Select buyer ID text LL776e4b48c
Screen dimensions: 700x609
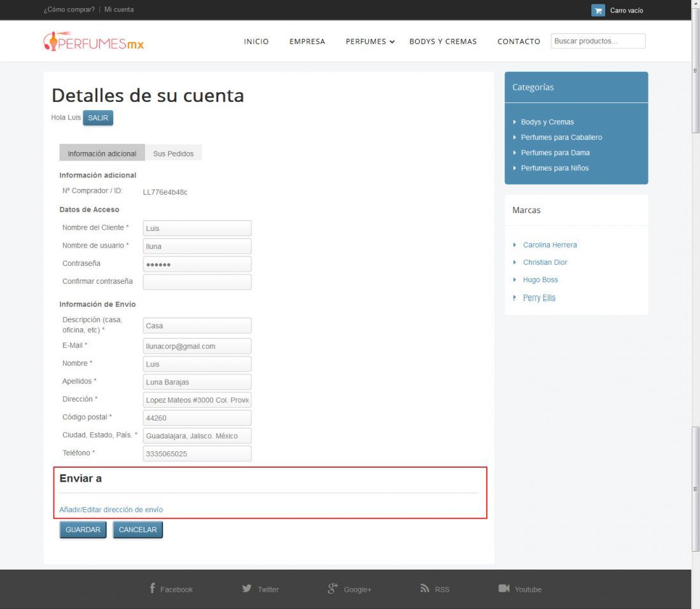click(x=165, y=192)
